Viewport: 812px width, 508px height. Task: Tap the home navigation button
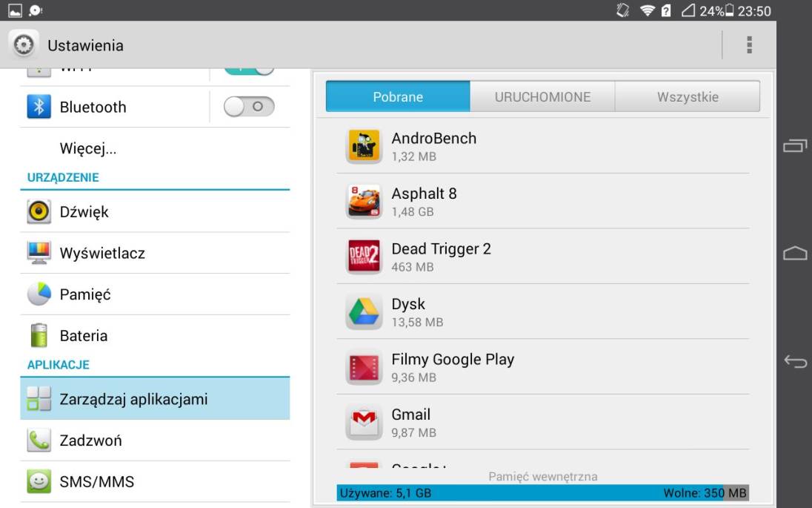[795, 253]
